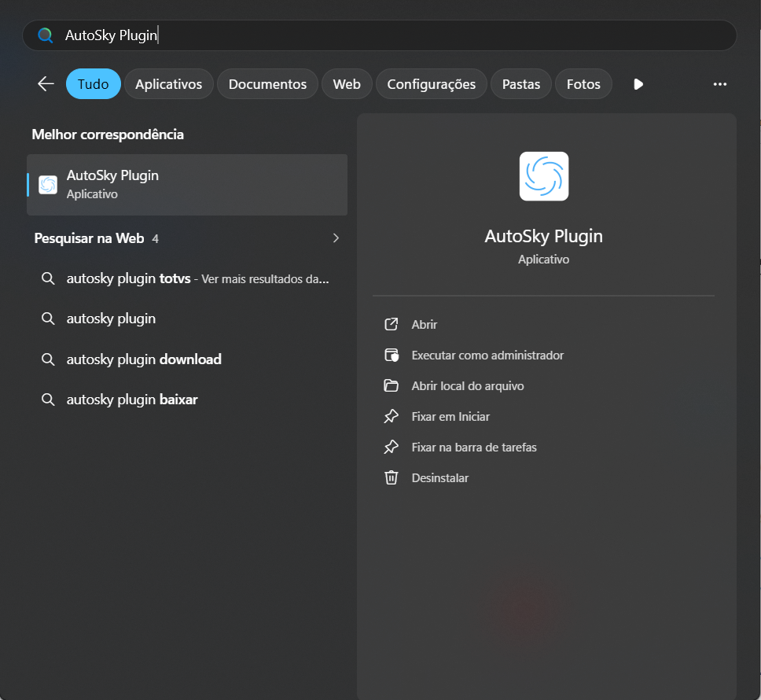Click magnifier icon beside autosky plugin totvs
This screenshot has width=761, height=700.
[x=48, y=278]
